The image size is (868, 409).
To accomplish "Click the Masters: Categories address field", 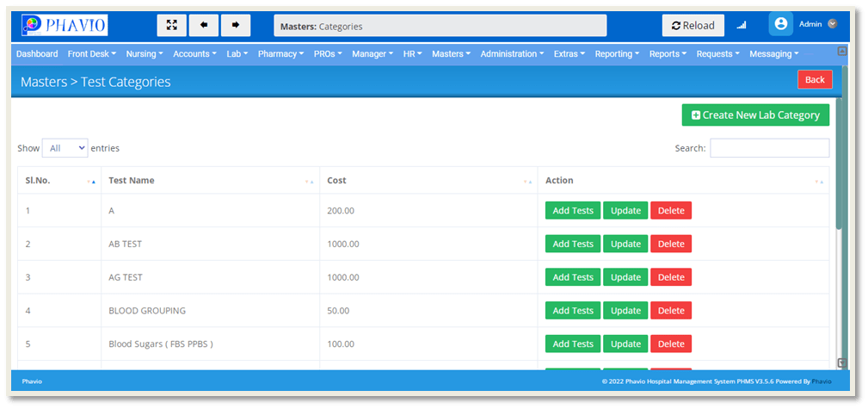I will [x=440, y=26].
